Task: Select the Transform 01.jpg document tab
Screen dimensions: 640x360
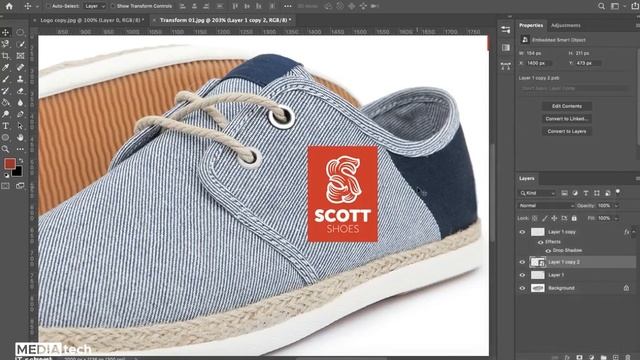Action: [x=225, y=20]
